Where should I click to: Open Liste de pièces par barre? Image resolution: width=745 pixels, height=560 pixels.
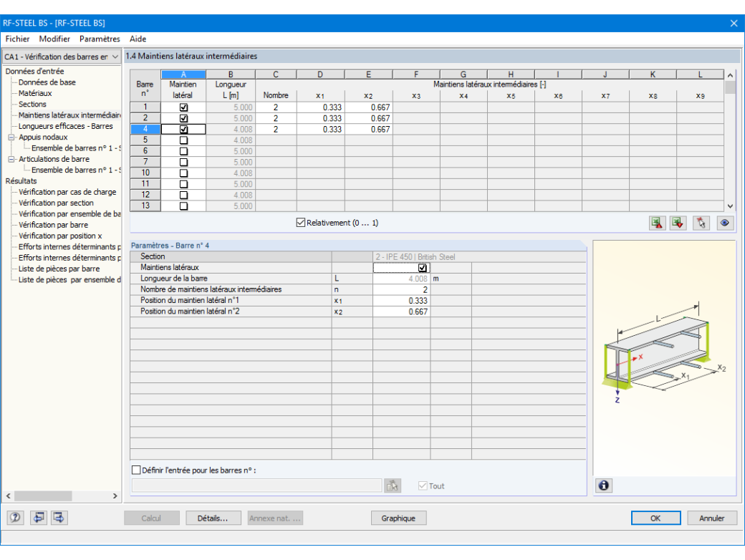pyautogui.click(x=59, y=269)
